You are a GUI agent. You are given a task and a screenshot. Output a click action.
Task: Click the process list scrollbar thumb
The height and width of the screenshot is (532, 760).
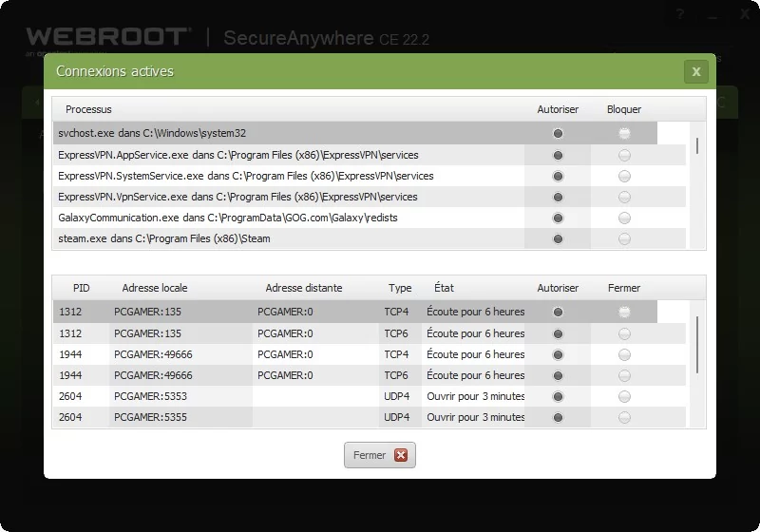[x=697, y=146]
